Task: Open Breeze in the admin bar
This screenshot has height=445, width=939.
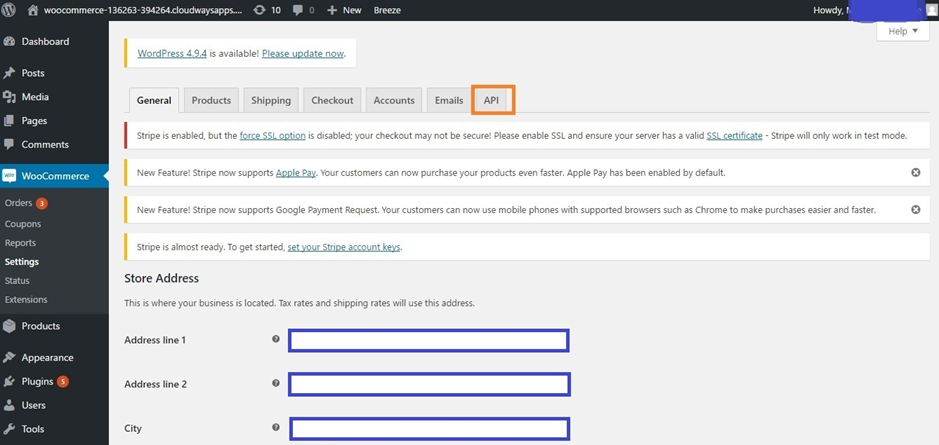Action: click(x=387, y=10)
